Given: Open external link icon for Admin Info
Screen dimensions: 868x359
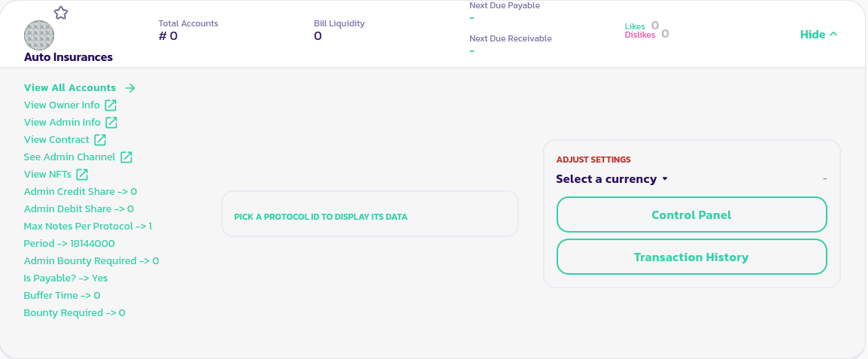Looking at the screenshot, I should [x=111, y=123].
